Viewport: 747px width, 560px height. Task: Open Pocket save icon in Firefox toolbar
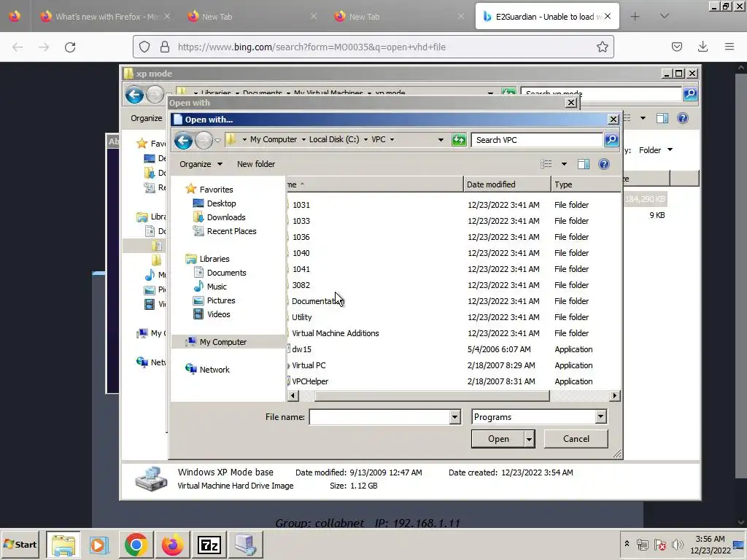[x=676, y=47]
